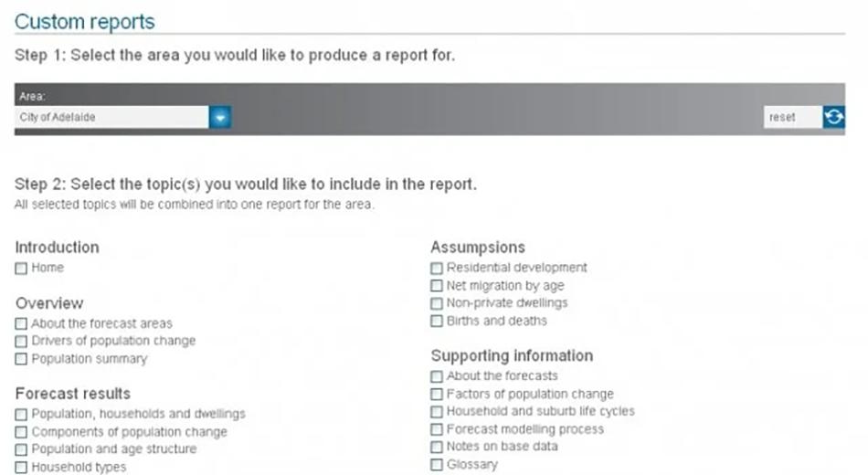Image resolution: width=868 pixels, height=475 pixels.
Task: Enable About the forecast areas checkbox
Action: [x=21, y=324]
